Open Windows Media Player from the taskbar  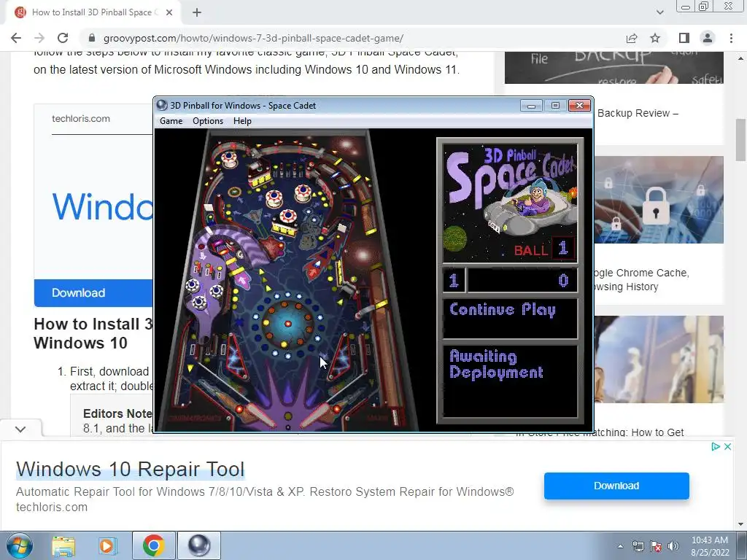pos(107,545)
